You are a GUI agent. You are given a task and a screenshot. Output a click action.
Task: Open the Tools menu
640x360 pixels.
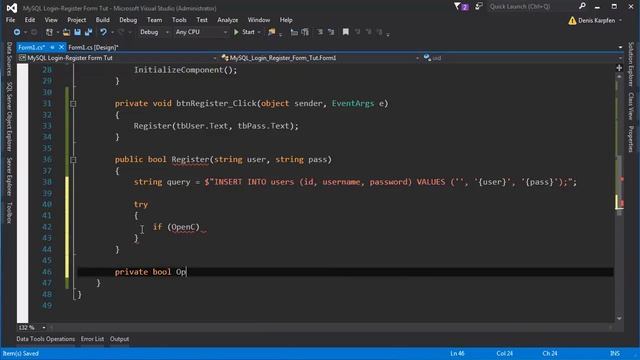tap(179, 20)
